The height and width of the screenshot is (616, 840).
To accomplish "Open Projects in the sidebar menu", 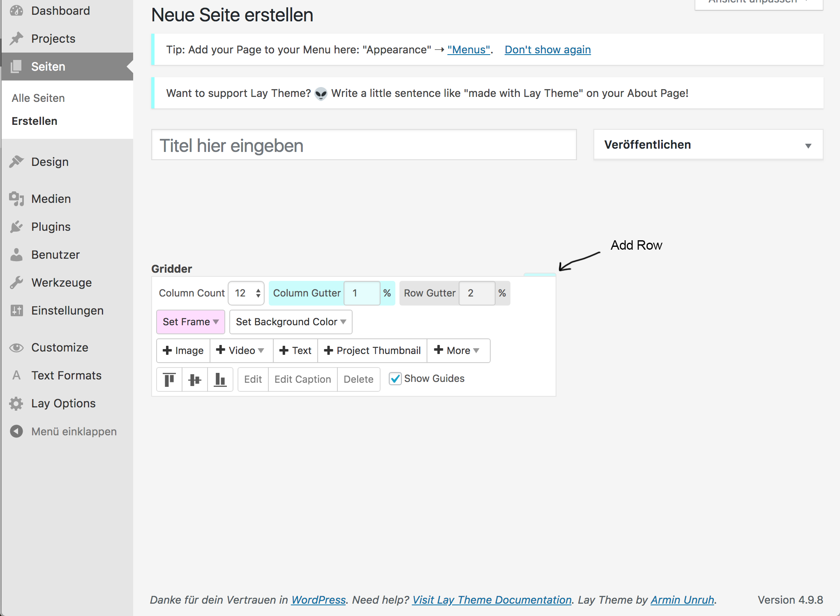I will 53,39.
